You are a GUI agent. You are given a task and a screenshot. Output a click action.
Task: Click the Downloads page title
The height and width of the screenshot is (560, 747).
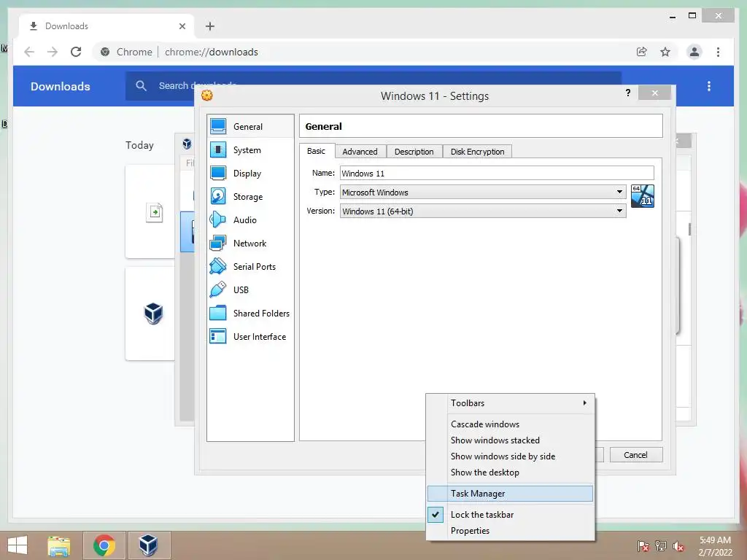point(61,86)
